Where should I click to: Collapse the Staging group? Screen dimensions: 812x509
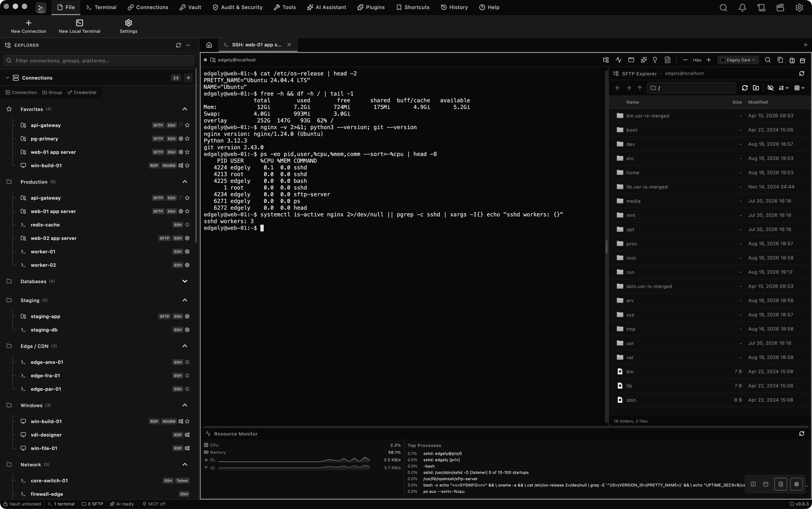185,300
